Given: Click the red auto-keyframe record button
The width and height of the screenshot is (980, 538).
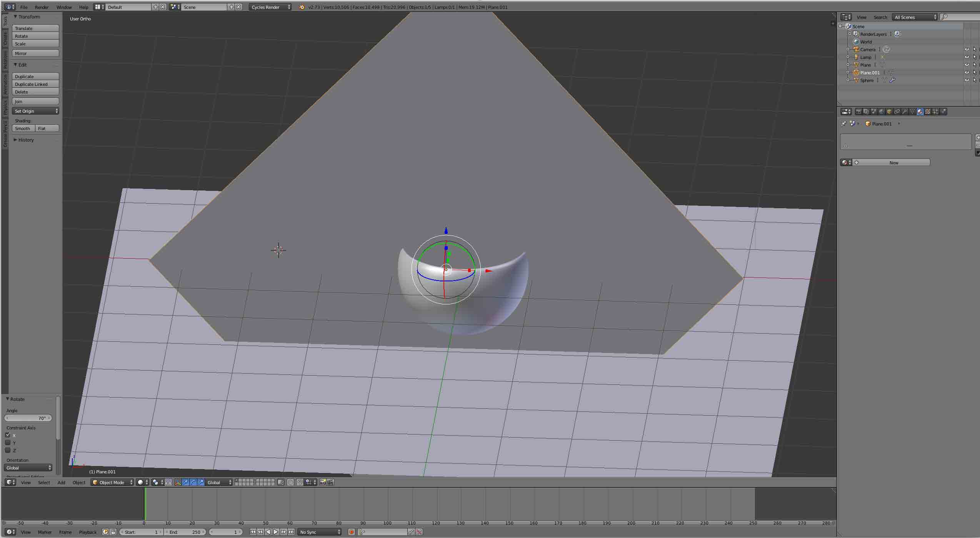Looking at the screenshot, I should (351, 532).
